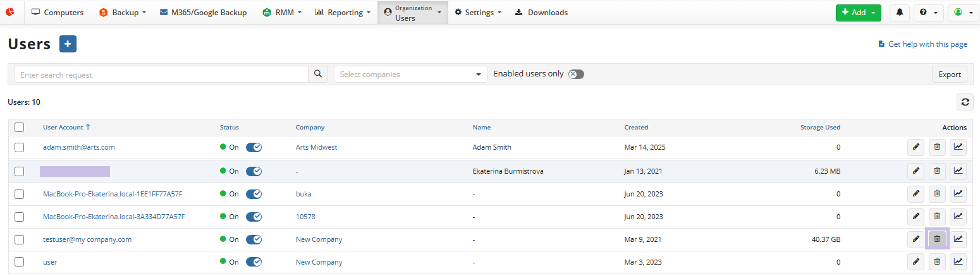The width and height of the screenshot is (980, 276).
Task: Delete the MacBook-Pro-Ekaterina.local-1EE1FF77A57F user
Action: click(937, 194)
